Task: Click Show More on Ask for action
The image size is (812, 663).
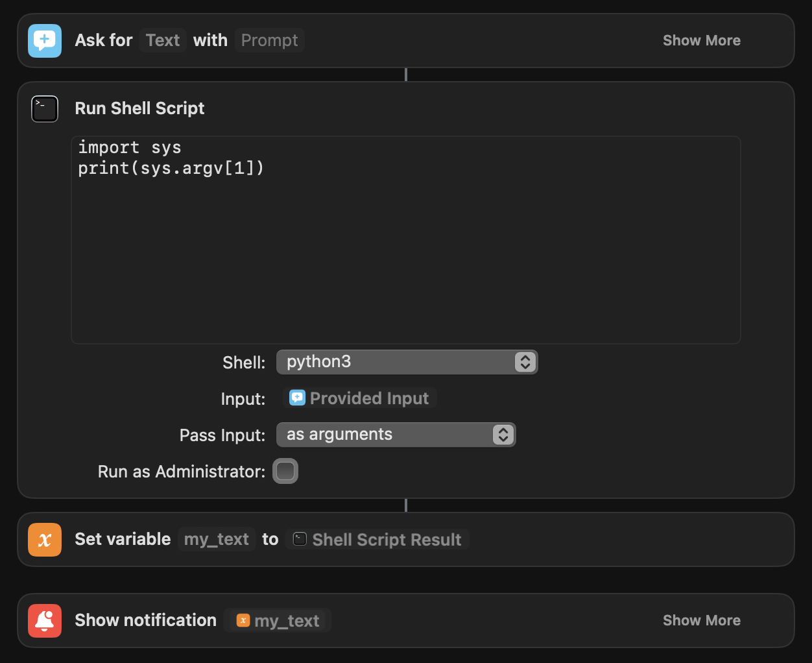Action: tap(702, 40)
